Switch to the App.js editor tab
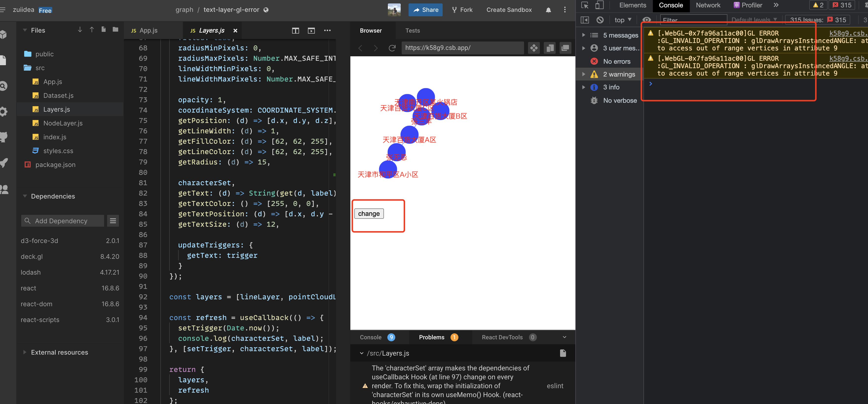The image size is (868, 404). pos(148,30)
